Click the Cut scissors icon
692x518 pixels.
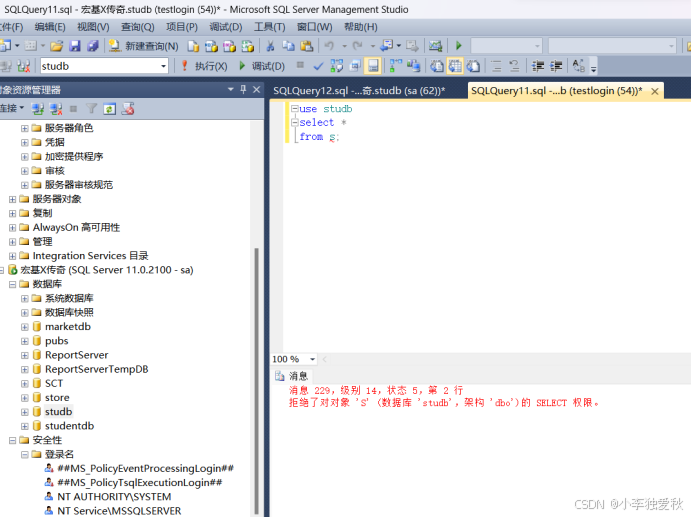270,45
